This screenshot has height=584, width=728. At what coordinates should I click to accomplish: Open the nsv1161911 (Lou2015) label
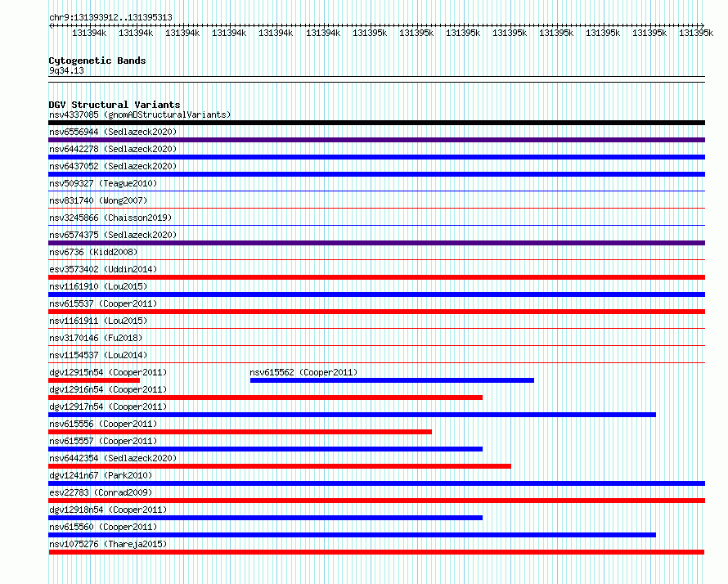click(98, 321)
